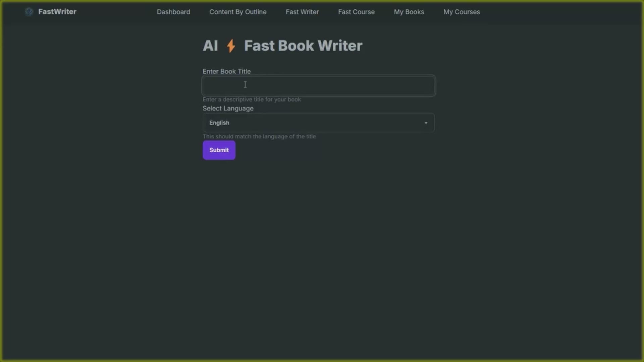The height and width of the screenshot is (362, 644).
Task: Click the 'Select Language' label
Action: 228,109
